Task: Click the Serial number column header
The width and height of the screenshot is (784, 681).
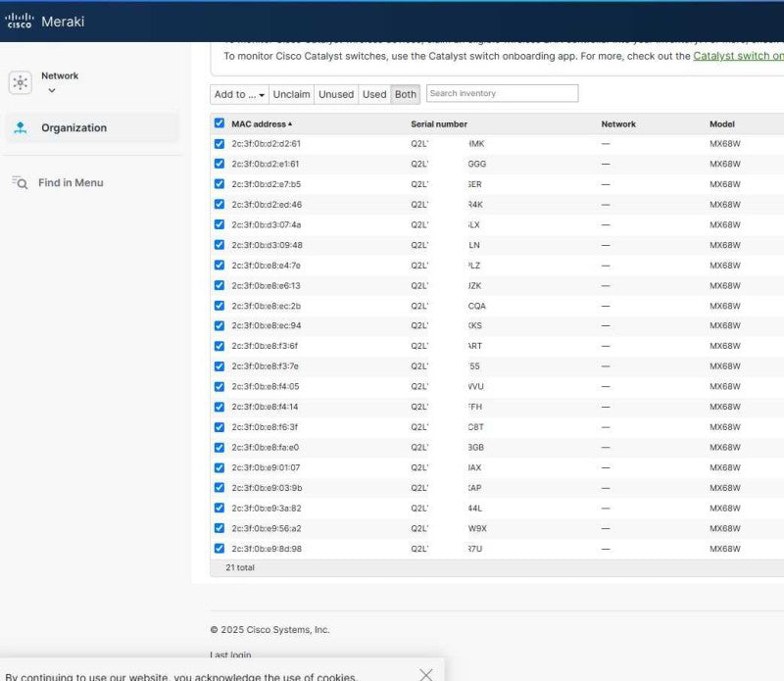Action: pos(439,124)
